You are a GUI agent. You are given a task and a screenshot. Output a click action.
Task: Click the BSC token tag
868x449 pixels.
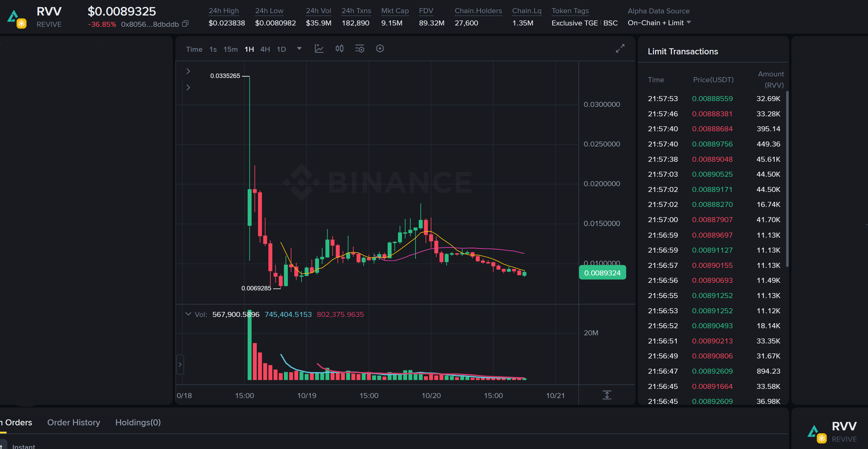(x=610, y=23)
